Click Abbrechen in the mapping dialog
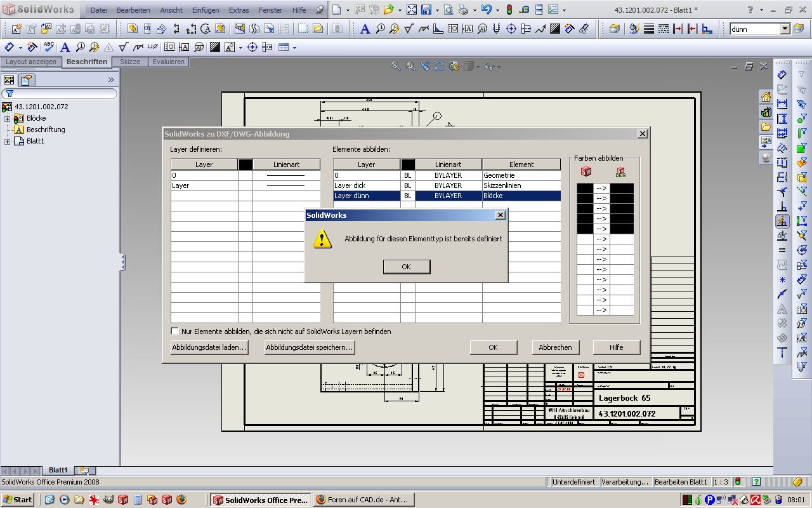The width and height of the screenshot is (812, 508). coord(555,347)
